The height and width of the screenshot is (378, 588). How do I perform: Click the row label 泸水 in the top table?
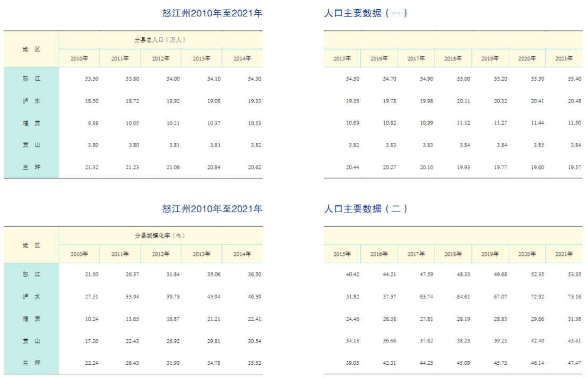pyautogui.click(x=31, y=100)
